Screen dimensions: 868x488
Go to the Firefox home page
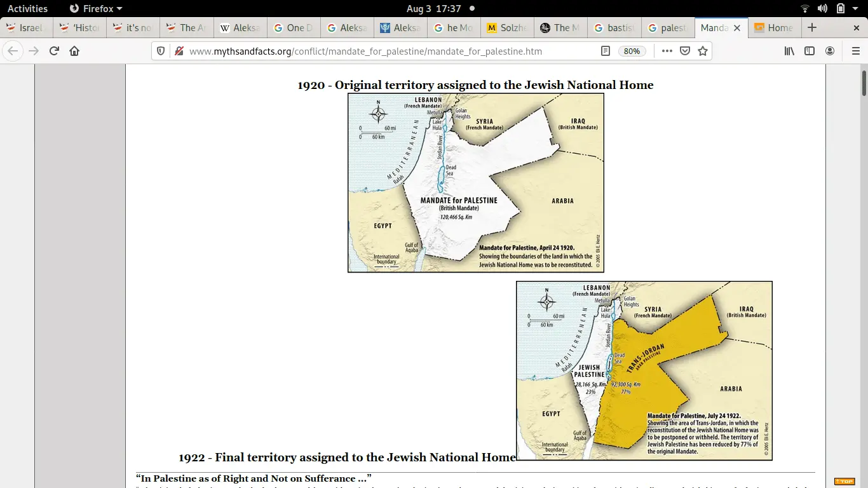[74, 51]
